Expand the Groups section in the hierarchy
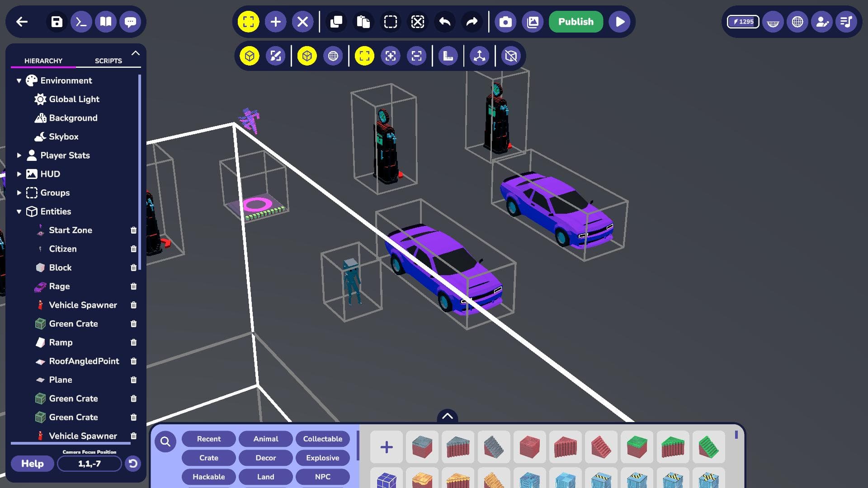The image size is (868, 488). point(19,192)
